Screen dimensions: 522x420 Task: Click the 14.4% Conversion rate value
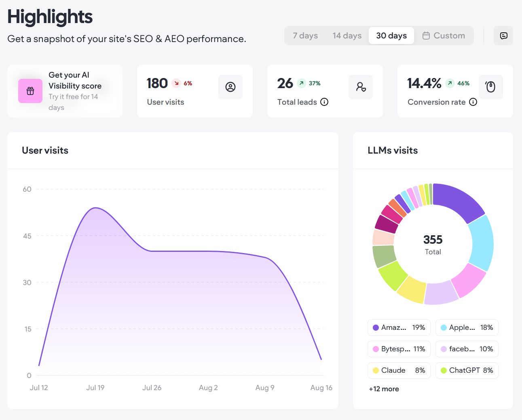tap(424, 83)
